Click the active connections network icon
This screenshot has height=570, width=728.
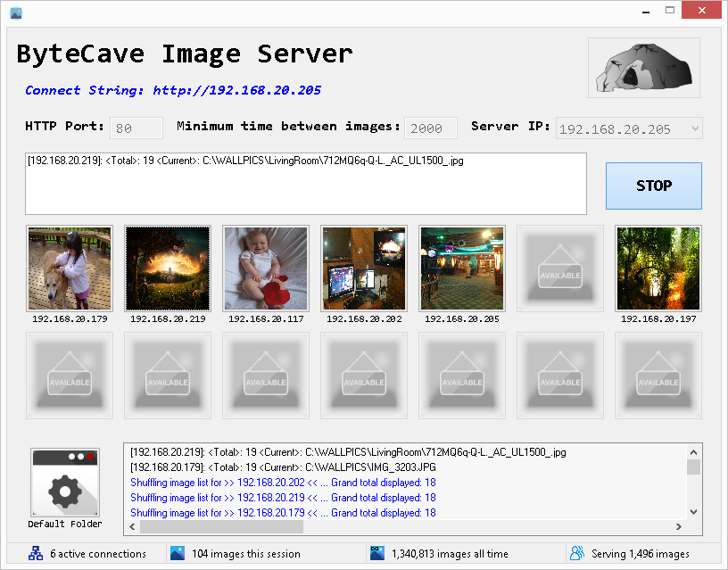36,553
